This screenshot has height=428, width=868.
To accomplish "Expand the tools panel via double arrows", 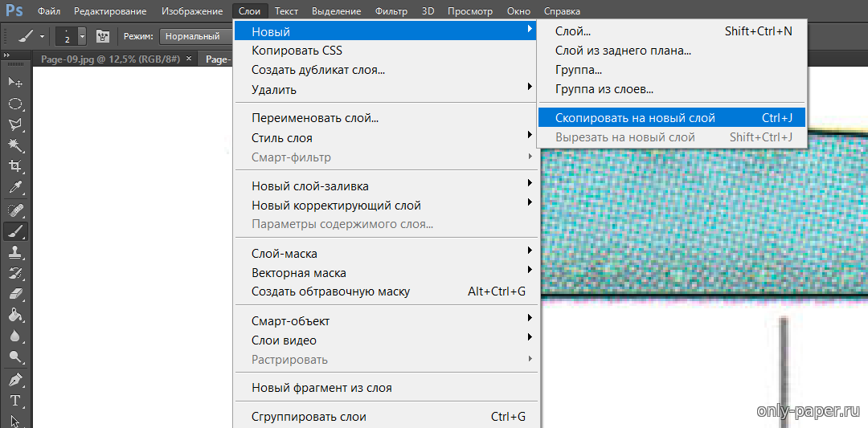I will click(6, 53).
